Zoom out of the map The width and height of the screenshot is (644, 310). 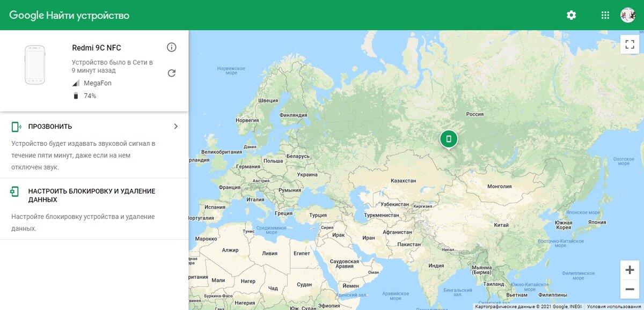point(630,290)
